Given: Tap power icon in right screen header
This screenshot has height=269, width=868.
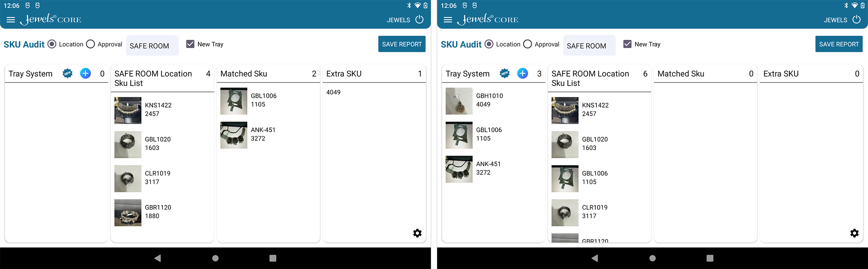Looking at the screenshot, I should tap(856, 20).
